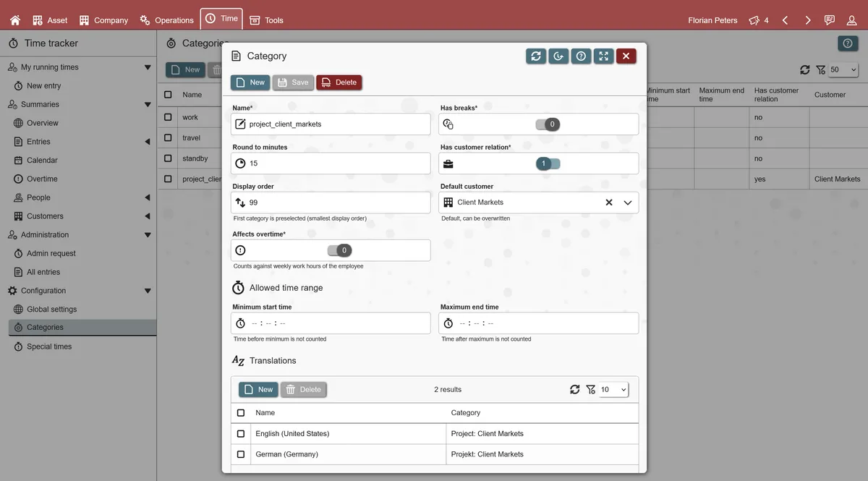Click the home icon in top bar

click(15, 20)
